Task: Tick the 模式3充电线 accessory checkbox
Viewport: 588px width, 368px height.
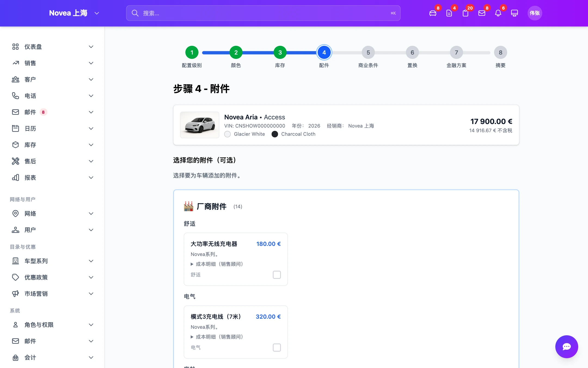Action: click(x=277, y=348)
